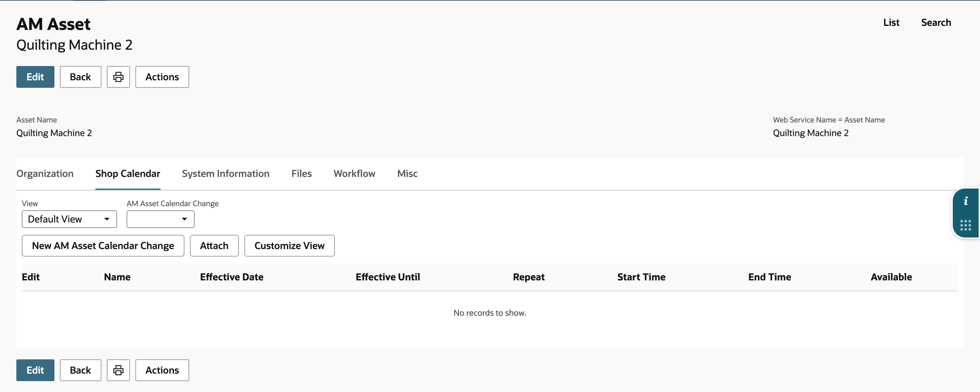
Task: Click the Edit column header
Action: pos(31,277)
